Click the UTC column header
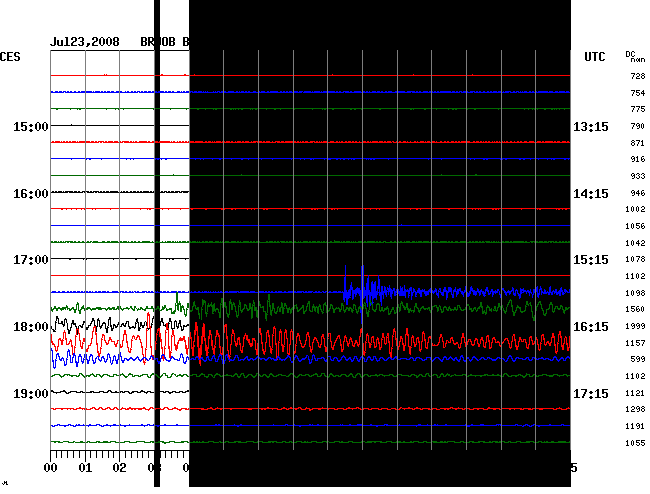The image size is (650, 494). tap(594, 57)
